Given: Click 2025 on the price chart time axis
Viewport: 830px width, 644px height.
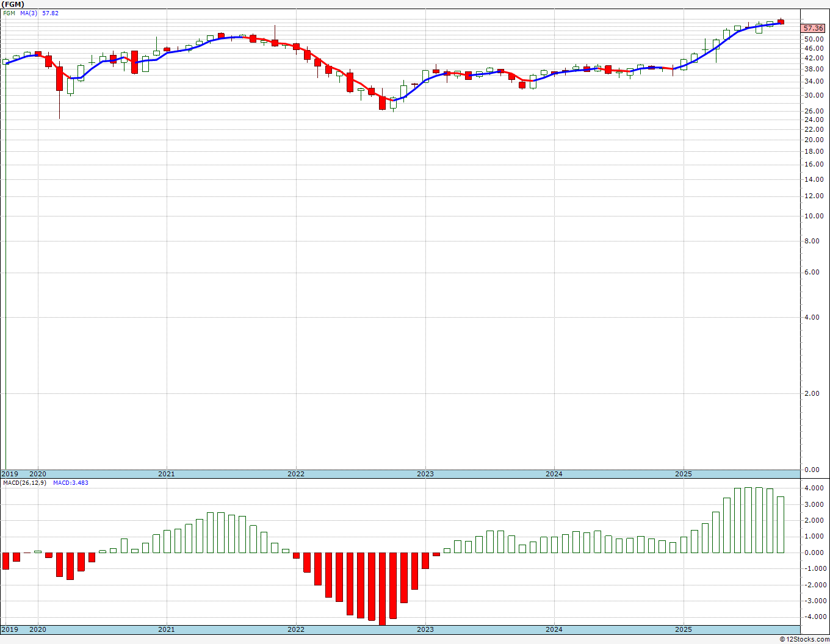Looking at the screenshot, I should click(684, 474).
